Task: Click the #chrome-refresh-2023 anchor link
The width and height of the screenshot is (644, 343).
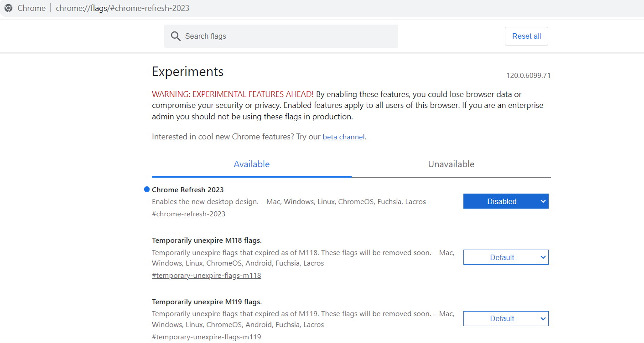Action: (188, 214)
